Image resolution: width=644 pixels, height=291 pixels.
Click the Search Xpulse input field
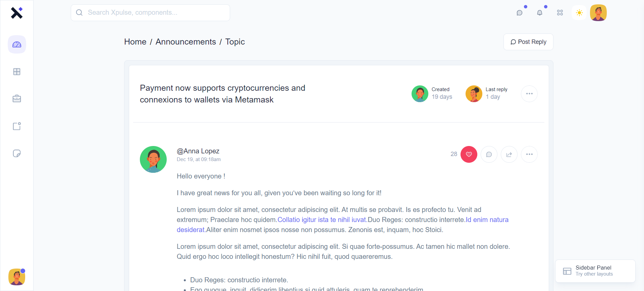[150, 13]
